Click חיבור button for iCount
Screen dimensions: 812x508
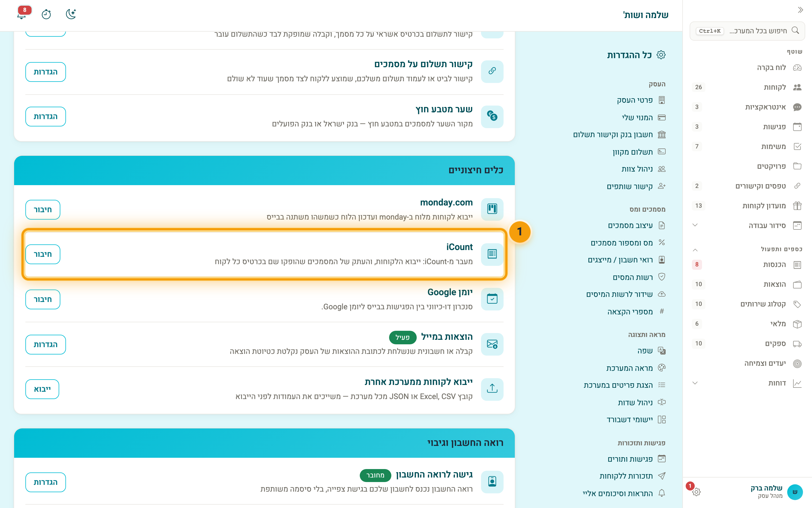(43, 254)
